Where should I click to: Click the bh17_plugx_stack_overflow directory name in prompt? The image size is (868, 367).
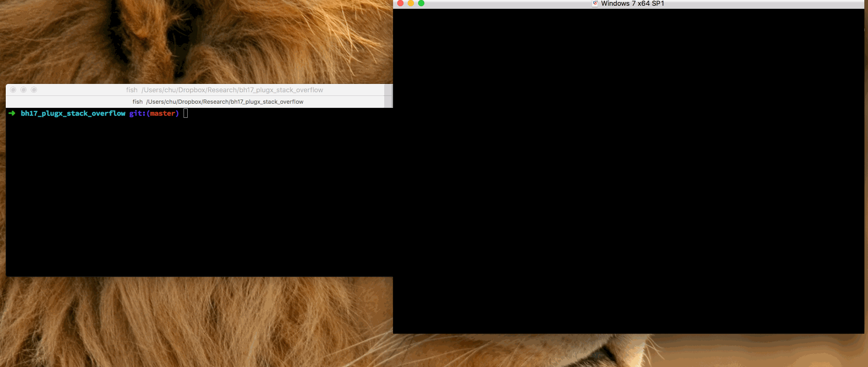(73, 113)
